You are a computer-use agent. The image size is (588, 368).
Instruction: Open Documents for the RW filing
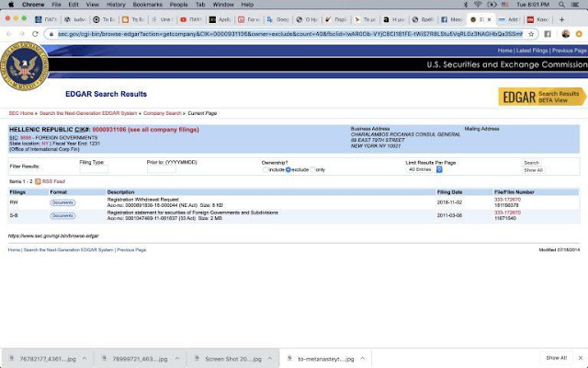point(62,202)
